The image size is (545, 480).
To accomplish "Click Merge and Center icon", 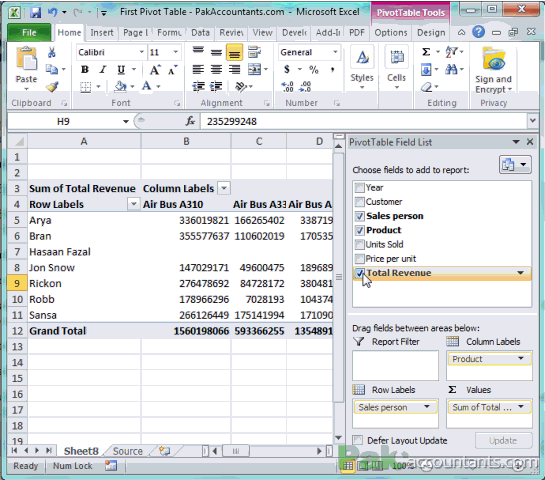I will (x=254, y=70).
